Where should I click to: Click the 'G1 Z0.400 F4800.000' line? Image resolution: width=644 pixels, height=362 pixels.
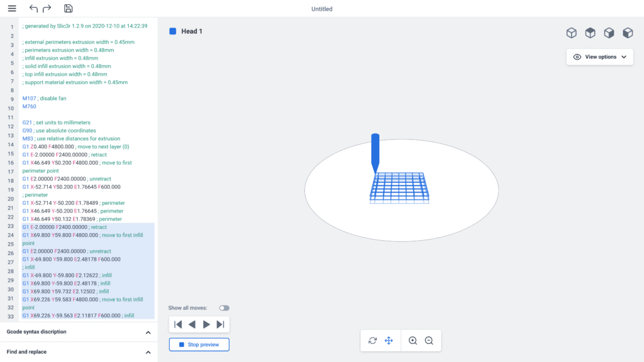click(x=75, y=146)
